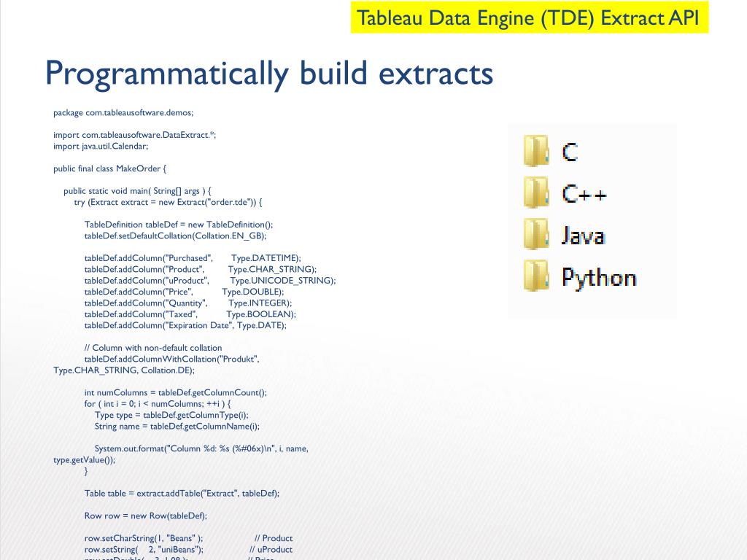Click the 'public final class MakeOrder {' line
Screen dimensions: 747x560
pyautogui.click(x=110, y=168)
